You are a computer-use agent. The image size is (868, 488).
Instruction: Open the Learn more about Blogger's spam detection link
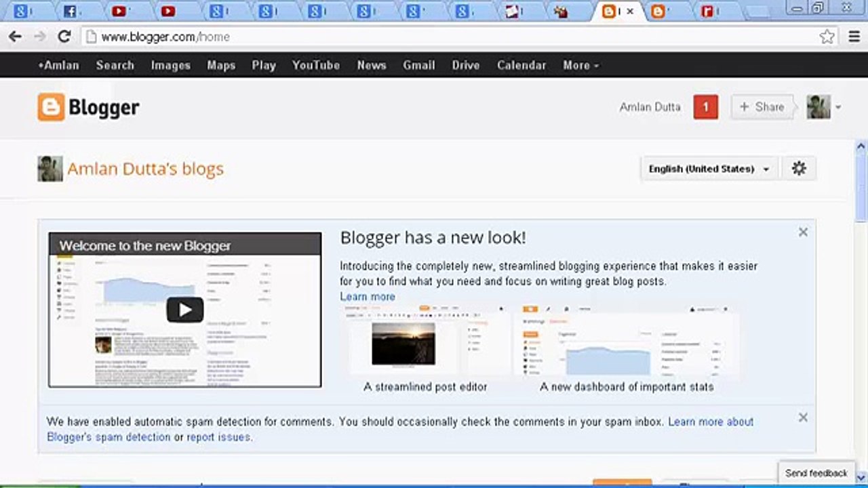400,429
